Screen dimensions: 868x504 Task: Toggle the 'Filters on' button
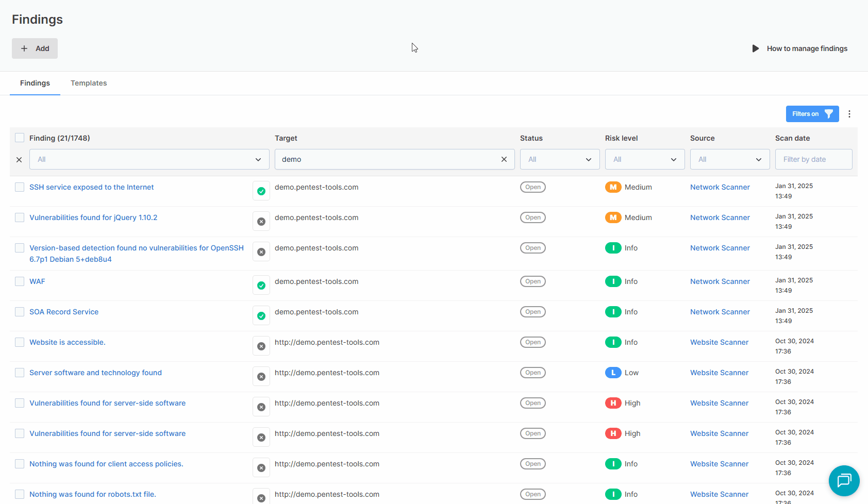[x=812, y=114]
